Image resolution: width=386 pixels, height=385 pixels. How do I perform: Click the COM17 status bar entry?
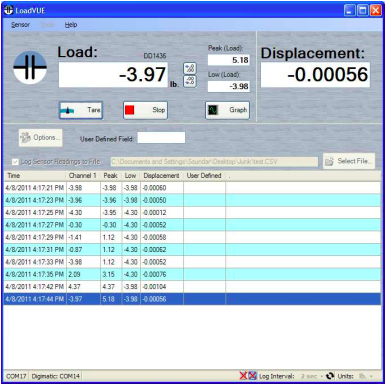(16, 376)
